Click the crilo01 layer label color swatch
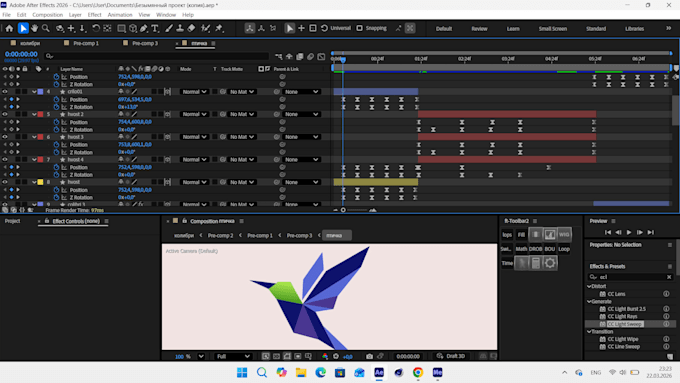Viewport: 680px width, 383px height. (40, 92)
